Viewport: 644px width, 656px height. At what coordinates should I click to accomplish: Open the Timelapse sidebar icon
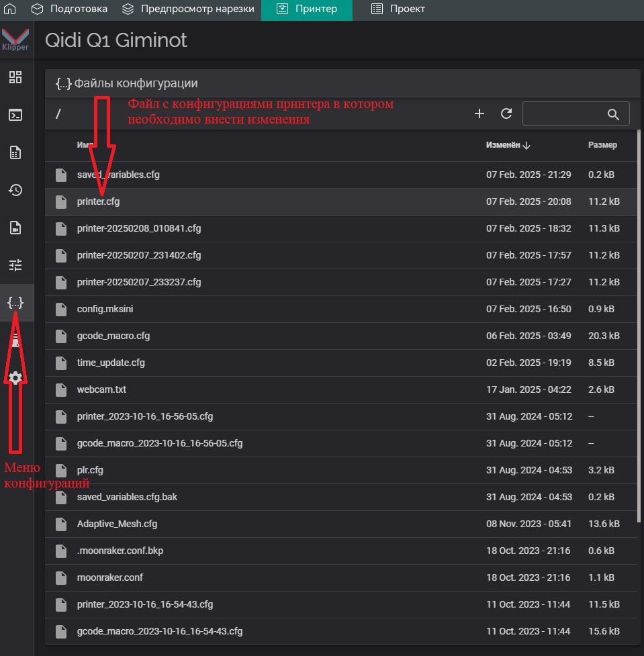pyautogui.click(x=15, y=228)
